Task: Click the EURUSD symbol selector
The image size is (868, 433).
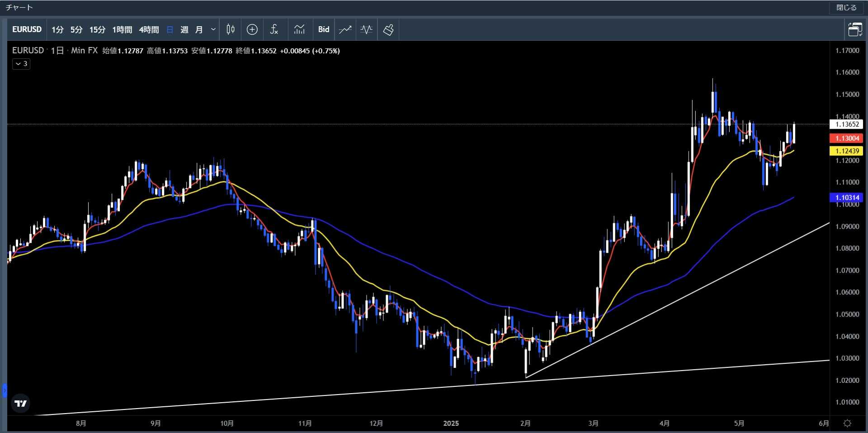Action: pyautogui.click(x=27, y=29)
